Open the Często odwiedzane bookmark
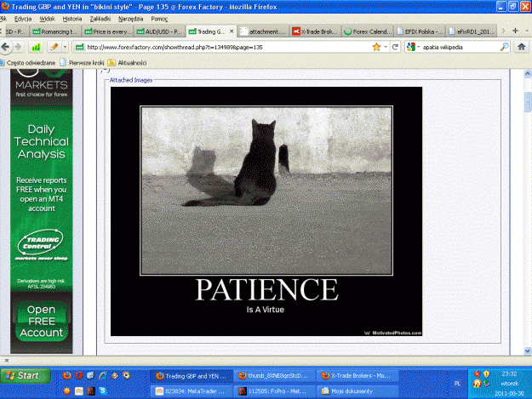Screen dimensions: 532x399 click(28, 63)
